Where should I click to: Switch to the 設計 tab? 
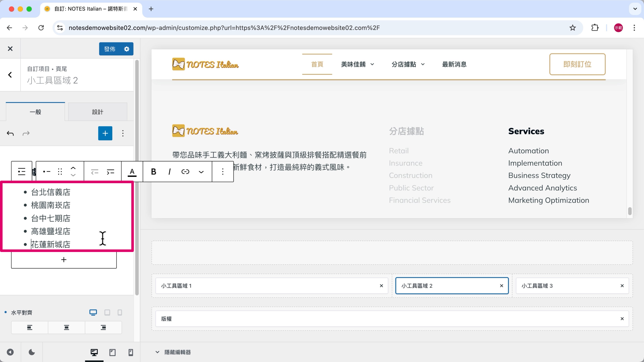(x=97, y=112)
